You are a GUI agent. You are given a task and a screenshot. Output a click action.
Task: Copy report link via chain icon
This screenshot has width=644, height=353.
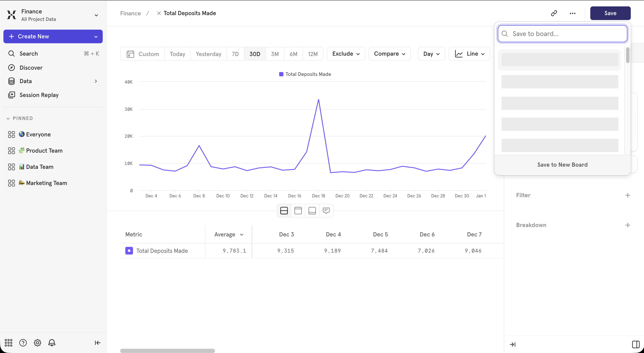click(554, 13)
